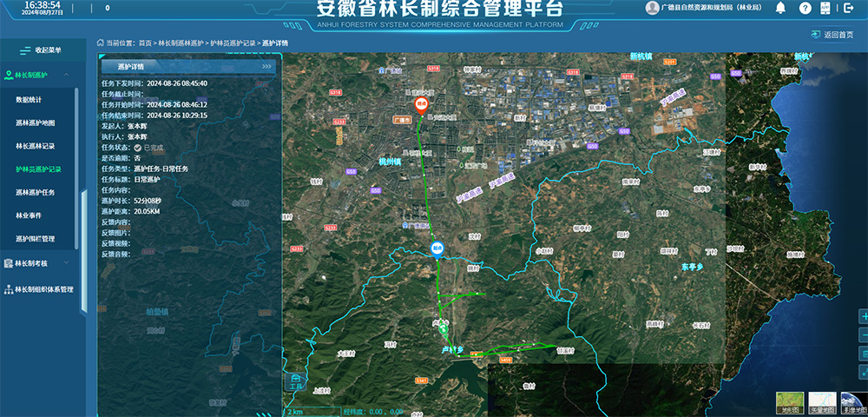This screenshot has width=868, height=417.
Task: Open the map toolbox (工具) icon
Action: [296, 383]
